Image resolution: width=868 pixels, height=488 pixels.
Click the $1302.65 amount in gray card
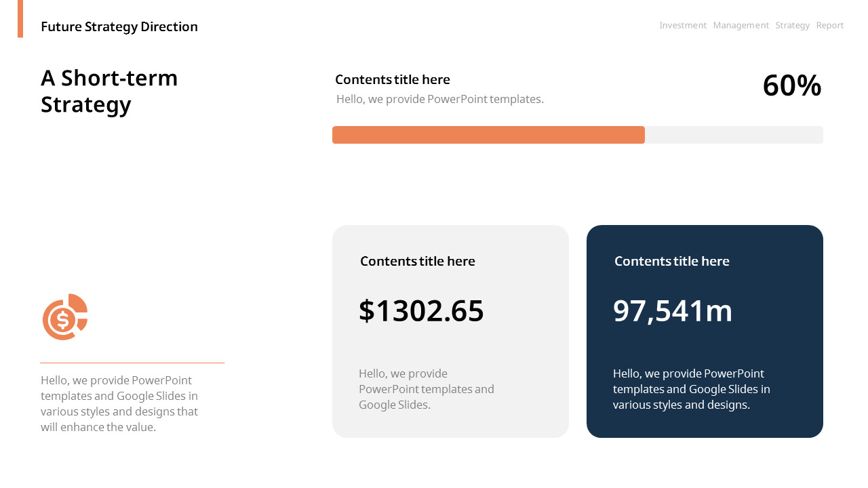[421, 311]
